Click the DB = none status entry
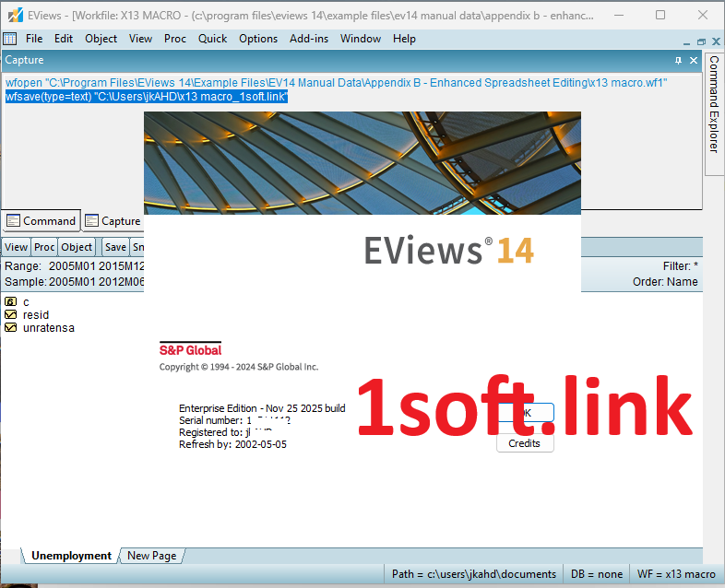 coord(597,574)
